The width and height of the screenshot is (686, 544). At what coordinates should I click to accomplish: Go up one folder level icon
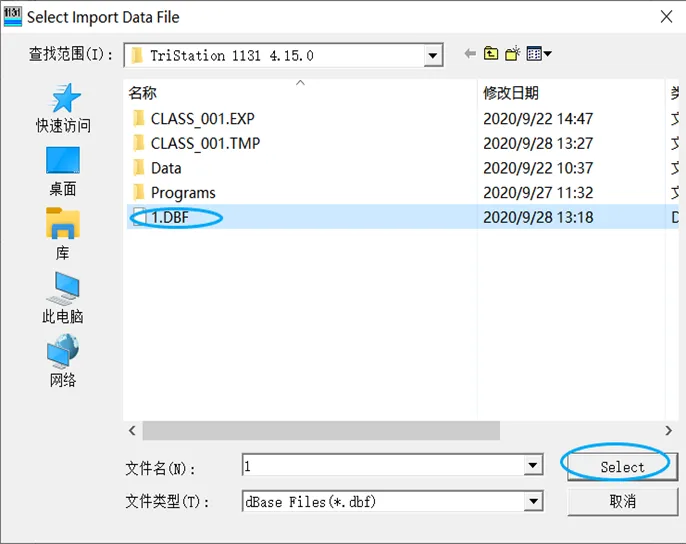click(491, 54)
